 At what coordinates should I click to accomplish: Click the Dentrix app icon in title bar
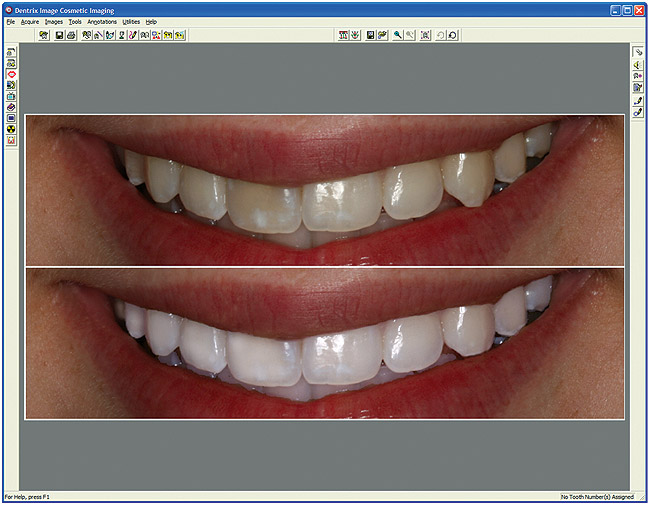tap(9, 10)
